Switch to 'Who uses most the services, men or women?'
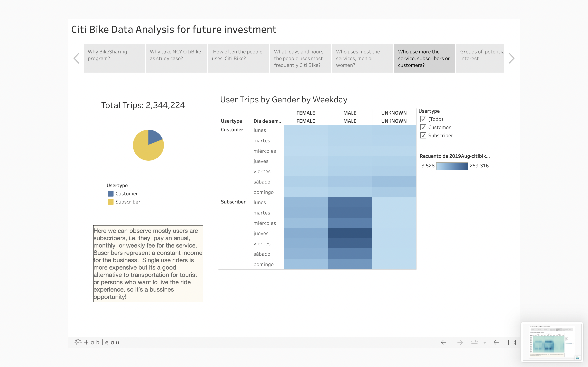 [362, 58]
